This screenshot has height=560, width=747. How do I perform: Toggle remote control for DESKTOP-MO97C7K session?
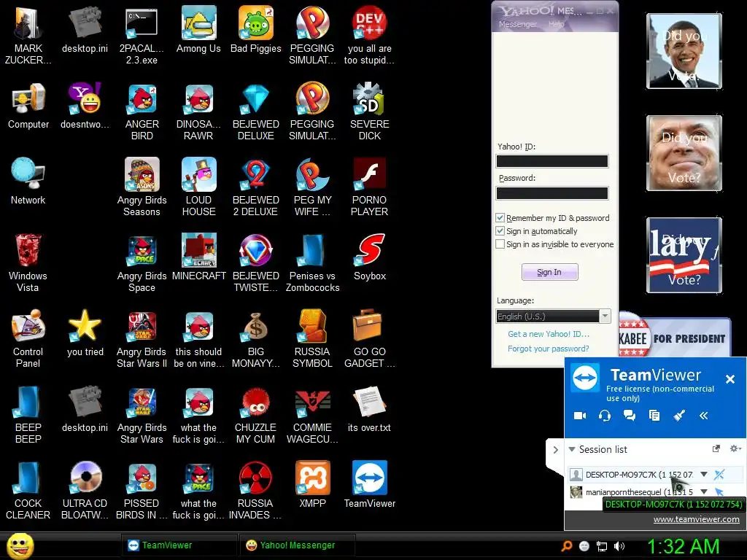click(x=719, y=474)
